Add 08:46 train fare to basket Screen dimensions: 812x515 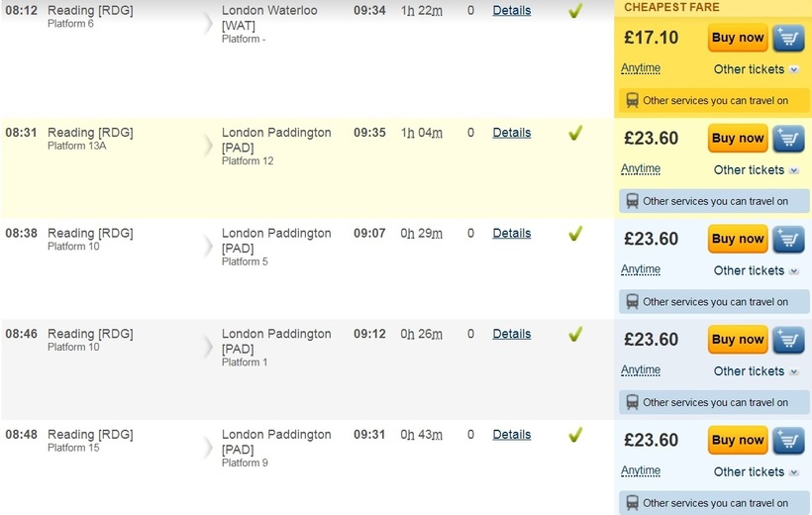click(x=788, y=340)
